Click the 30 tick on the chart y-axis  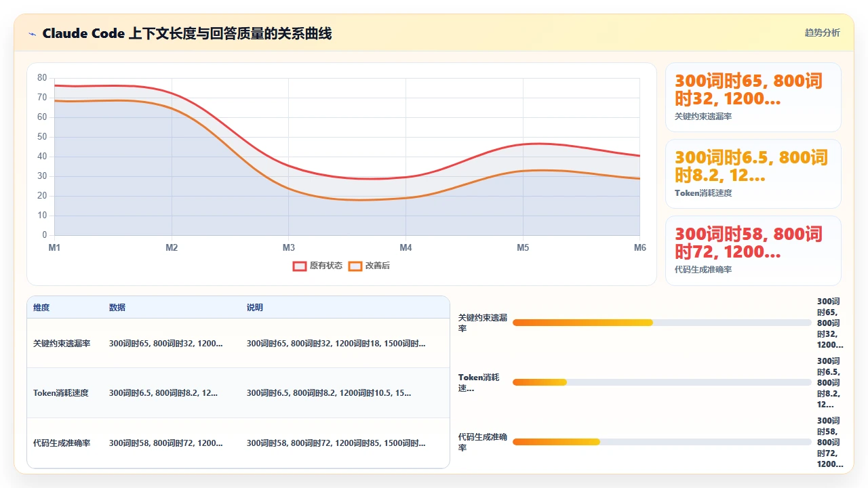(42, 176)
